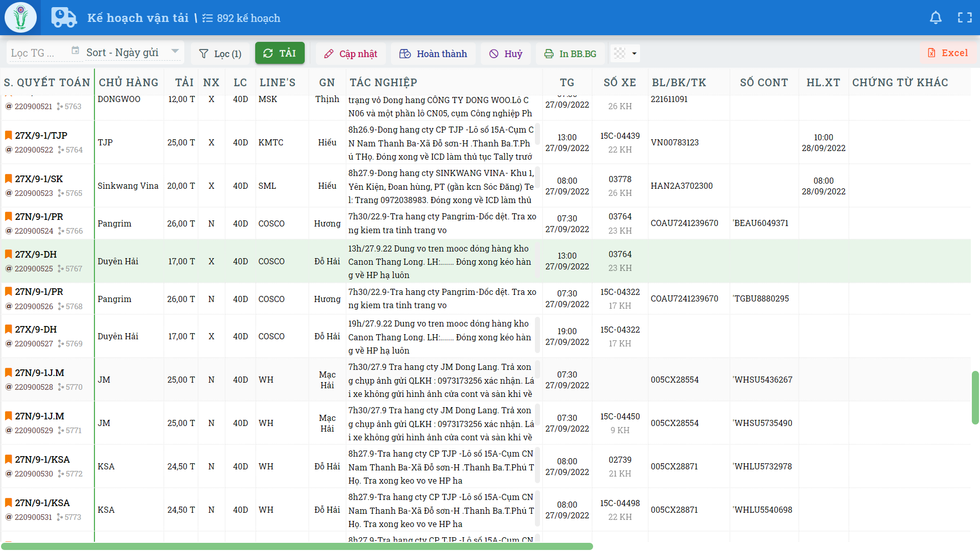Viewport: 980px width, 551px height.
Task: Click the delivery truck icon in header
Action: click(64, 18)
